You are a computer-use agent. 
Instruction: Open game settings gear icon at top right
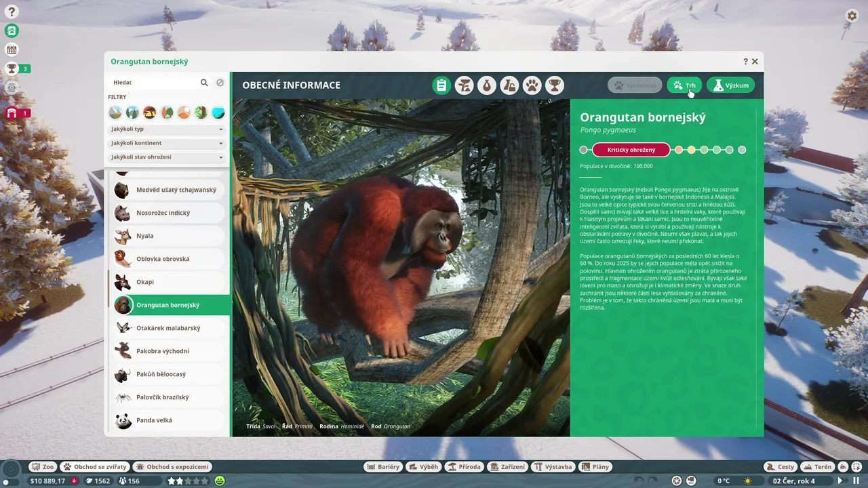852,16
